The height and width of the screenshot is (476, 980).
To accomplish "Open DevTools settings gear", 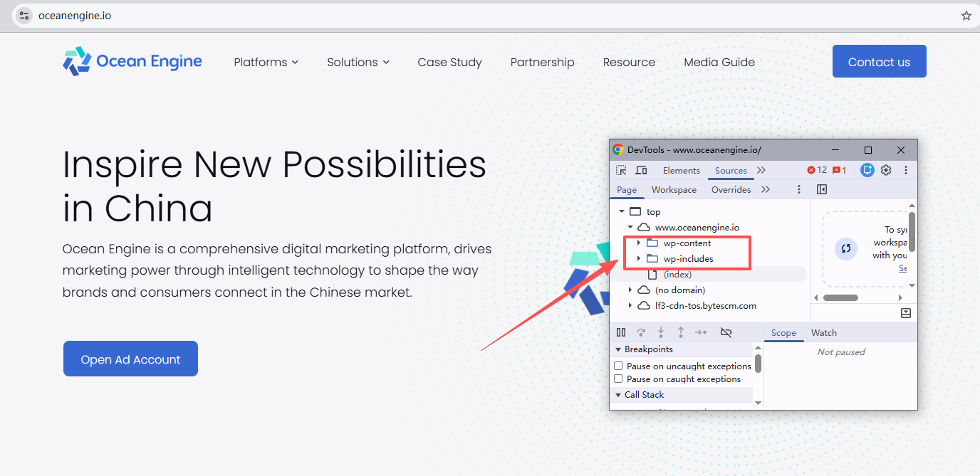I will tap(886, 170).
